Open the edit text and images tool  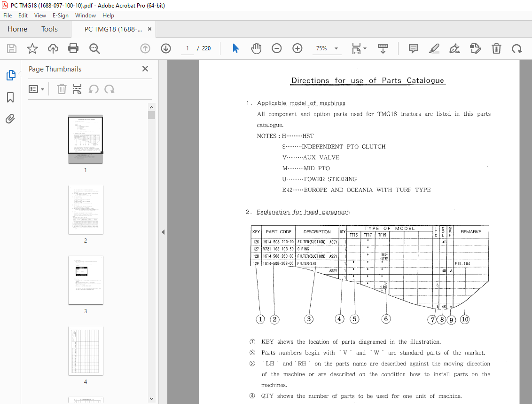coord(475,48)
